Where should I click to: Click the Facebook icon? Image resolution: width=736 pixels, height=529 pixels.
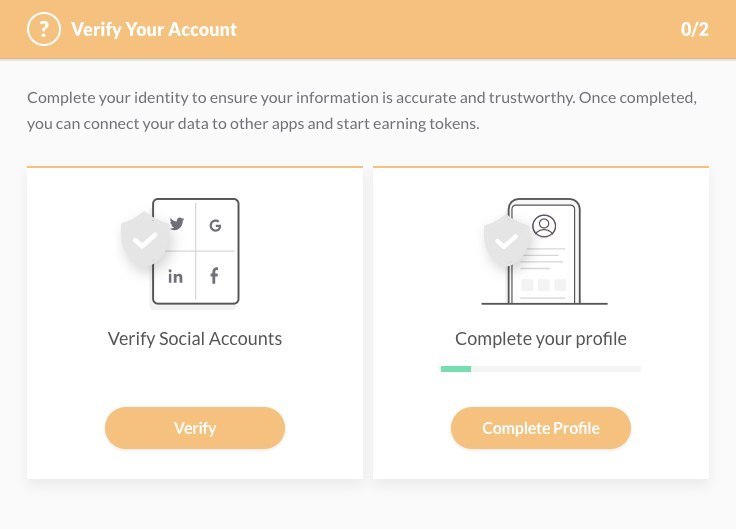[x=214, y=276]
